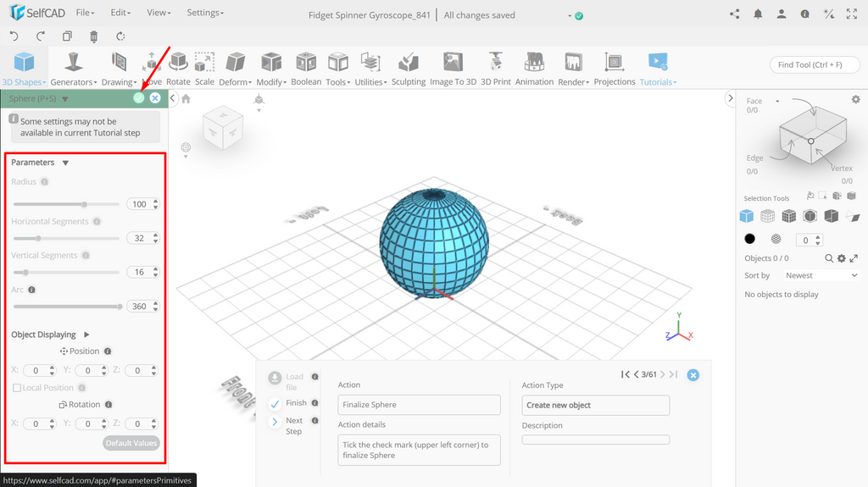The height and width of the screenshot is (487, 868).
Task: Open the Projections tool
Action: click(x=615, y=69)
